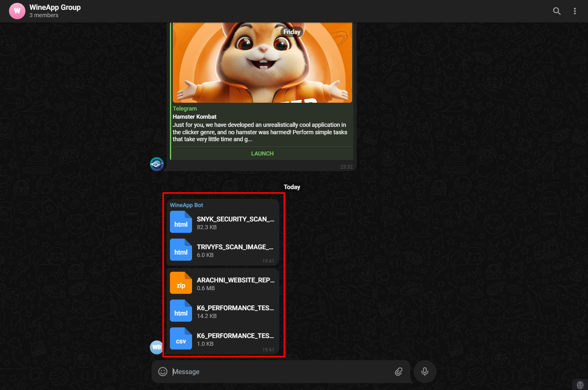Select the Today date divider
This screenshot has height=390, width=588.
click(x=292, y=187)
